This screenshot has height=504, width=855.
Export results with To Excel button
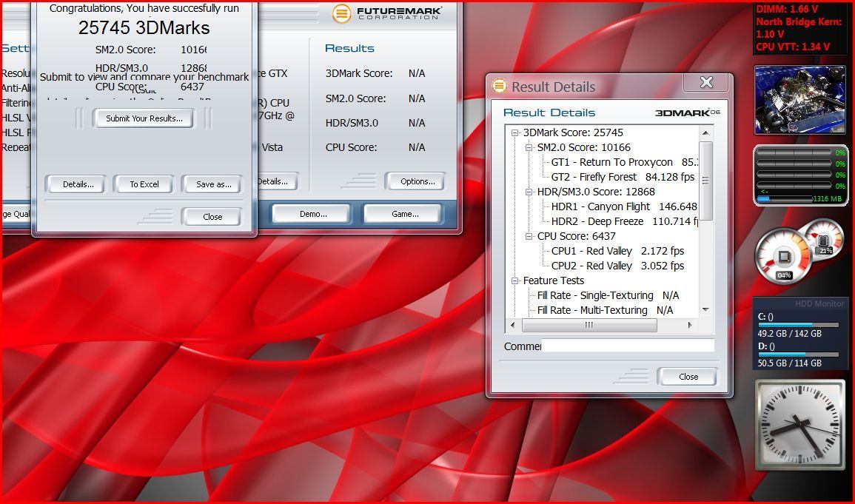click(x=144, y=184)
